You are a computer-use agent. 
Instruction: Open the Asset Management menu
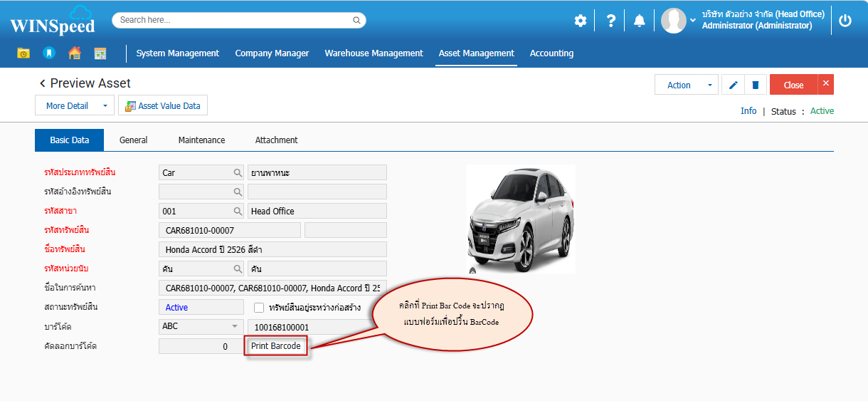tap(476, 53)
